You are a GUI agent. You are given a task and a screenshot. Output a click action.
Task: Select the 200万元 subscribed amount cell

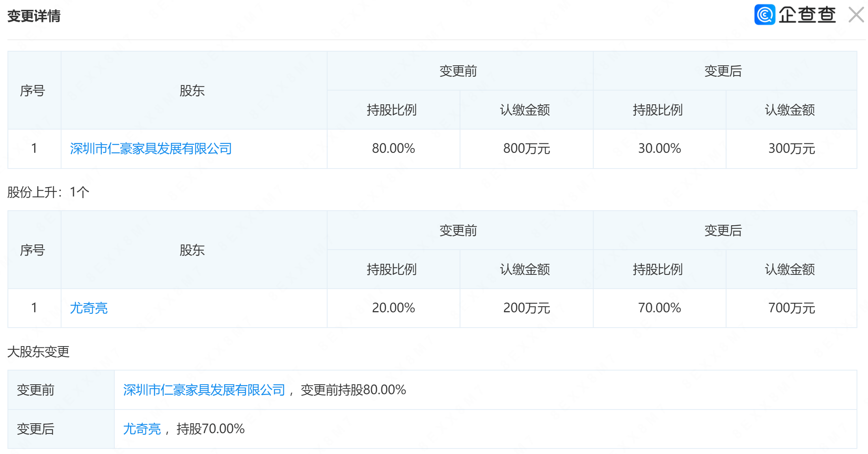[526, 308]
